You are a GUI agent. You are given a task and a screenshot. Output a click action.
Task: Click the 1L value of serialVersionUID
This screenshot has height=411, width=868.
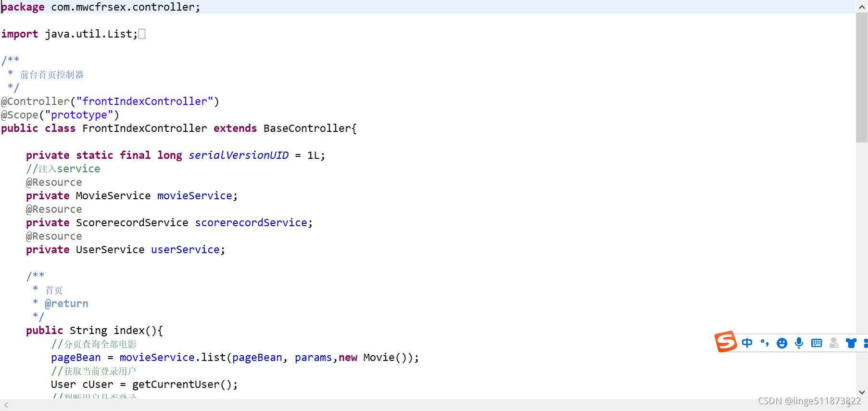[x=314, y=155]
